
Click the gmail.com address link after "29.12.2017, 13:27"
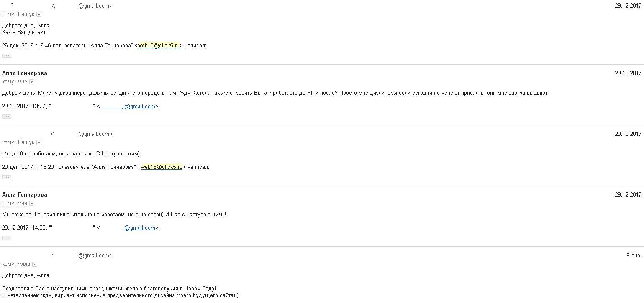point(128,106)
